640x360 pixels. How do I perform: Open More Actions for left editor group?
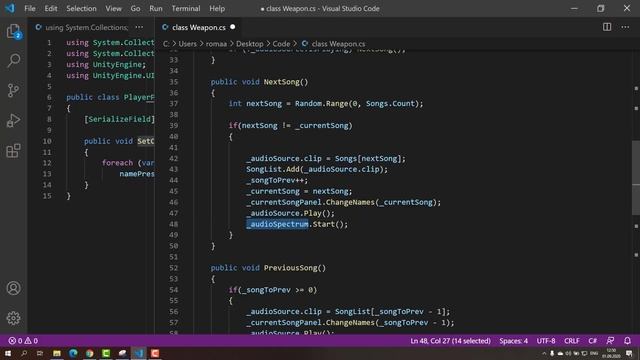139,27
